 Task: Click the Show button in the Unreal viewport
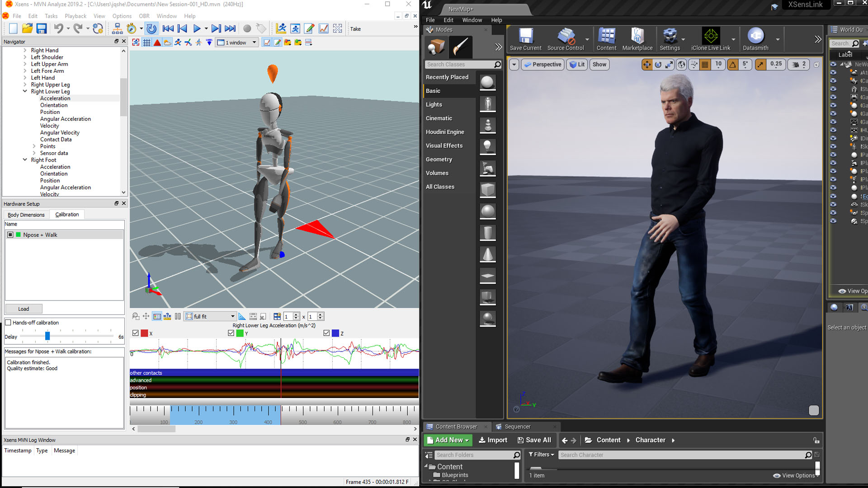pyautogui.click(x=599, y=65)
